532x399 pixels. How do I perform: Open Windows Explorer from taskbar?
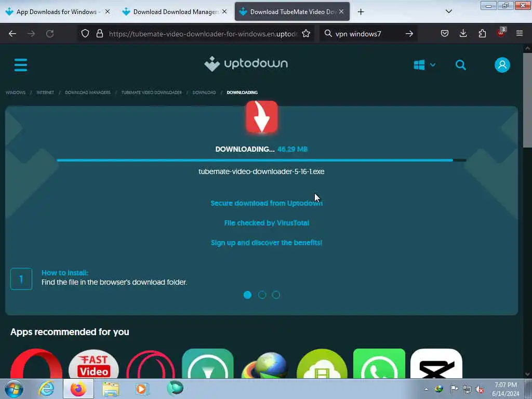click(111, 389)
